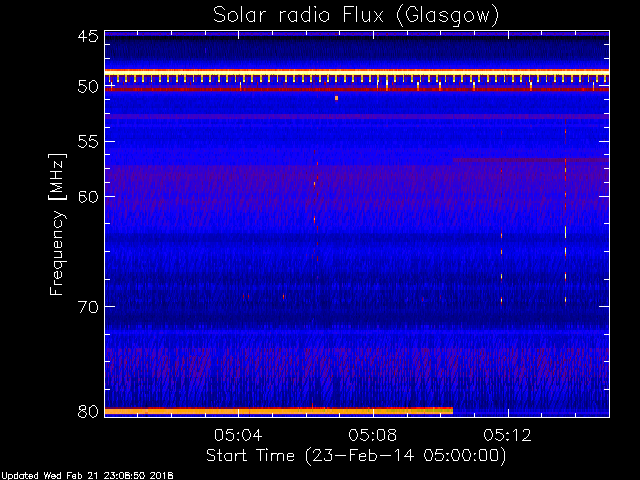Click the '05:04' time tick label
640x480 pixels.
[x=238, y=435]
